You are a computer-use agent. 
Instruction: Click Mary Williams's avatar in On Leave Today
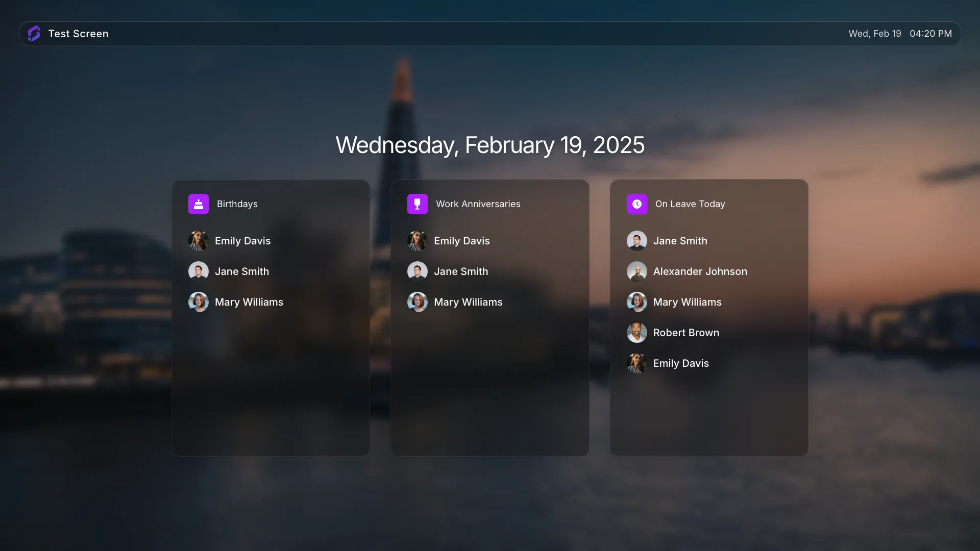[x=637, y=302]
